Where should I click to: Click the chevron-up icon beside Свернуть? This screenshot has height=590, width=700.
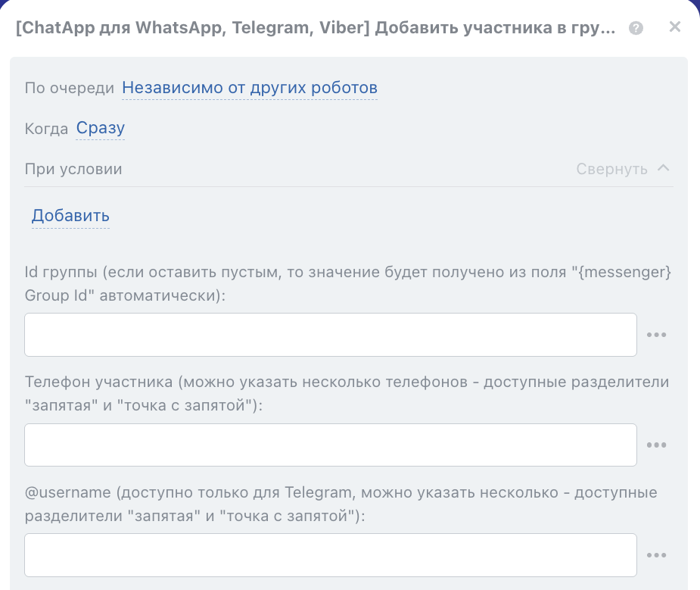click(664, 168)
